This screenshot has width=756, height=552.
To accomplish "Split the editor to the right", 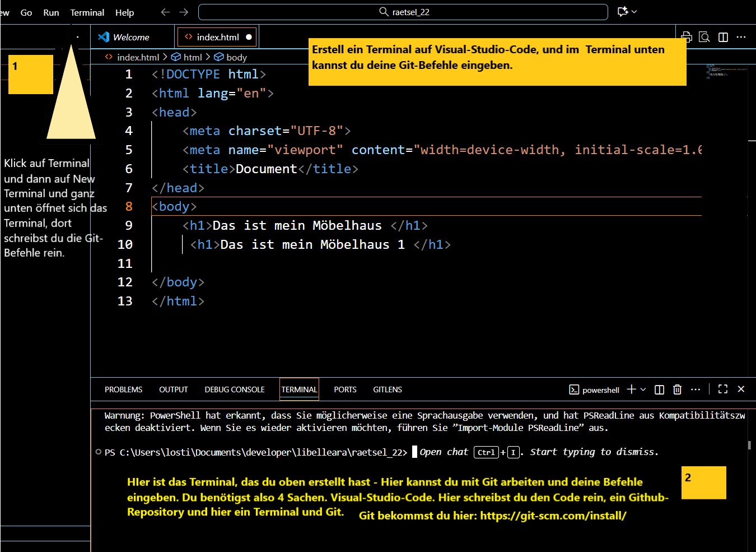I will tap(723, 37).
